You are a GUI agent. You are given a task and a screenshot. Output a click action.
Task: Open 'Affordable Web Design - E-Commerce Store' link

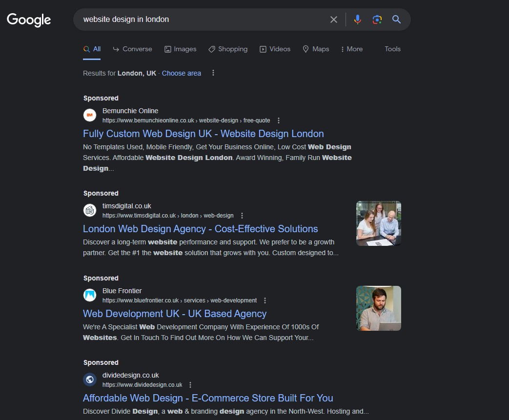click(208, 398)
